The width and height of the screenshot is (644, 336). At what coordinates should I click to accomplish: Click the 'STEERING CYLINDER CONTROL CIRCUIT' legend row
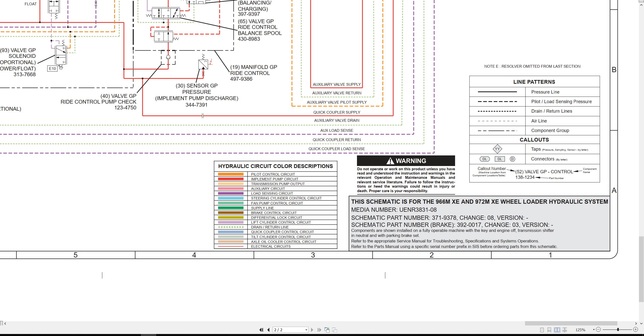(275, 198)
